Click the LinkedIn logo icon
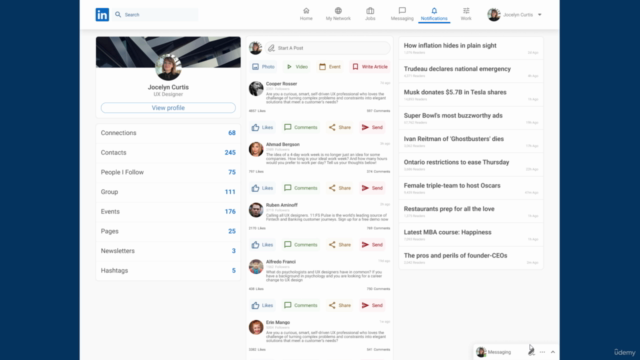 pos(102,15)
